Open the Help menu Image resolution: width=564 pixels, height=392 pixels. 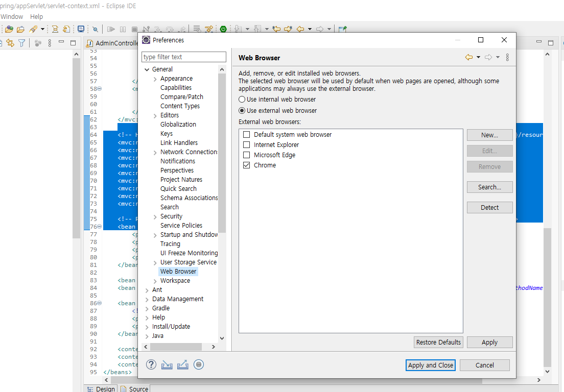point(36,16)
